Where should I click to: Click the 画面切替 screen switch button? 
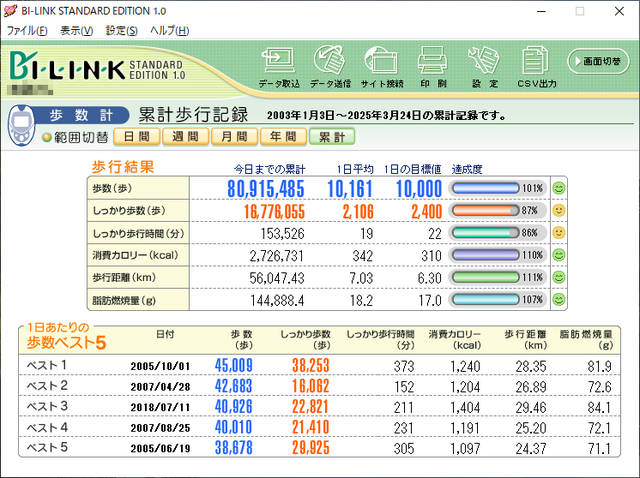(598, 61)
